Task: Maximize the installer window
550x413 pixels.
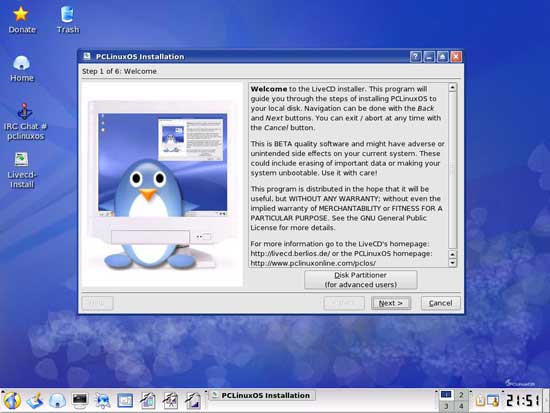Action: (442, 56)
